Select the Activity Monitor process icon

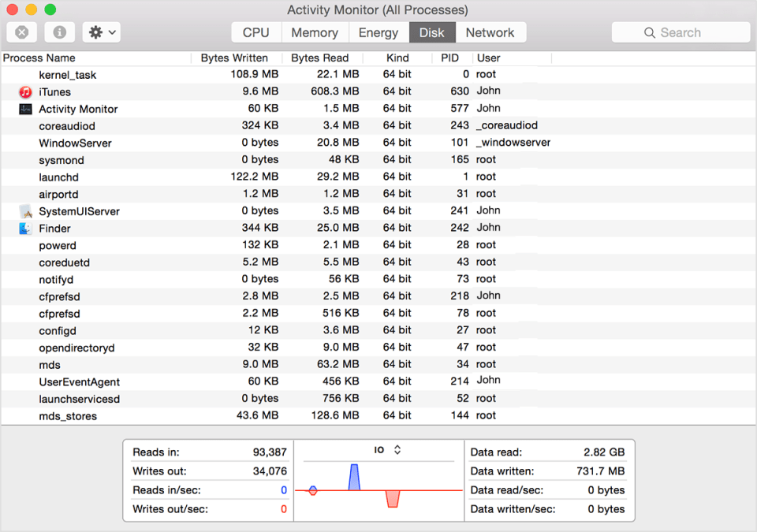pyautogui.click(x=24, y=108)
